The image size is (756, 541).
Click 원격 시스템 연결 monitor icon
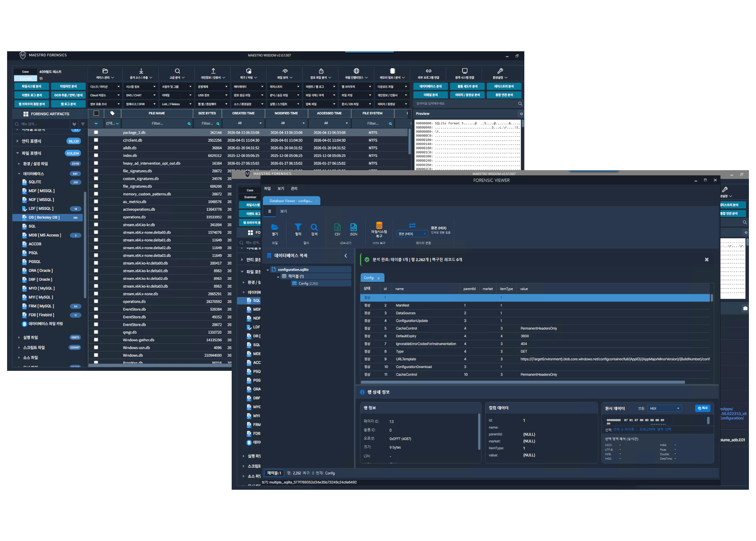click(465, 71)
